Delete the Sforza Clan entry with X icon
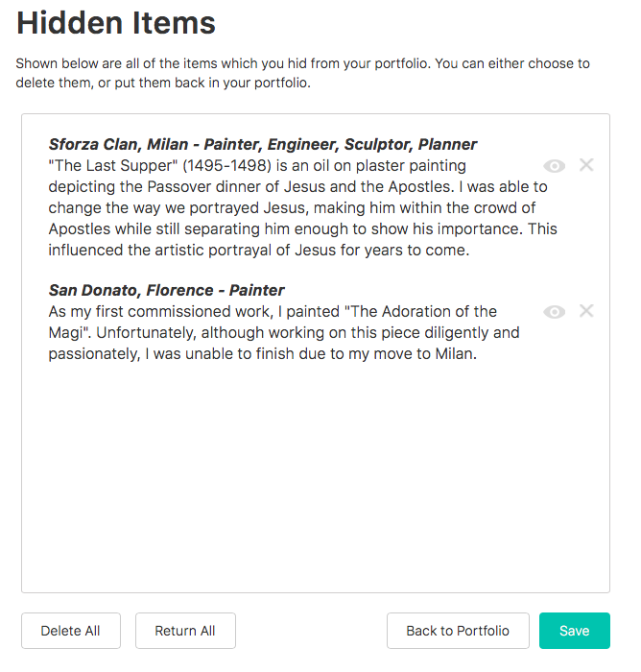This screenshot has width=641, height=672. (x=586, y=165)
